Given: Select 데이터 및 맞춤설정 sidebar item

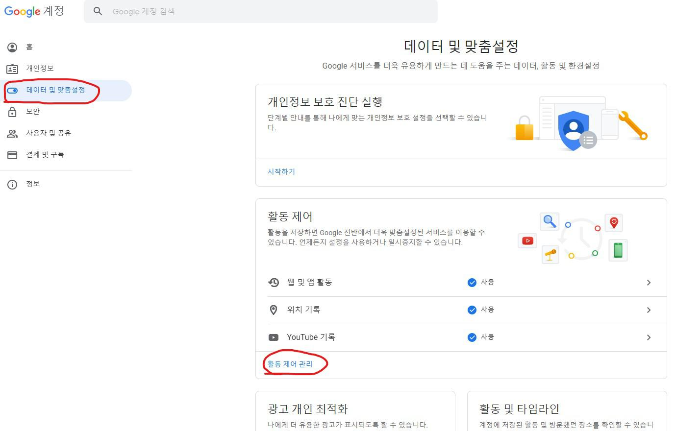Looking at the screenshot, I should point(66,90).
